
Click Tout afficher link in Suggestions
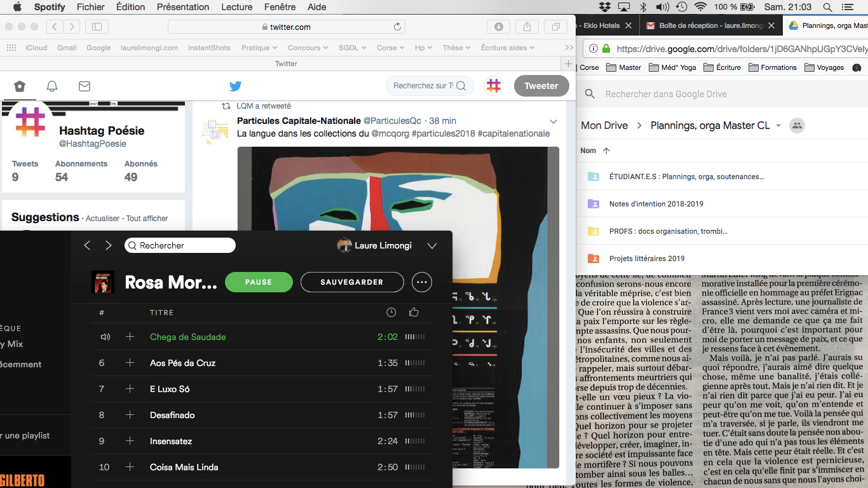(x=147, y=219)
